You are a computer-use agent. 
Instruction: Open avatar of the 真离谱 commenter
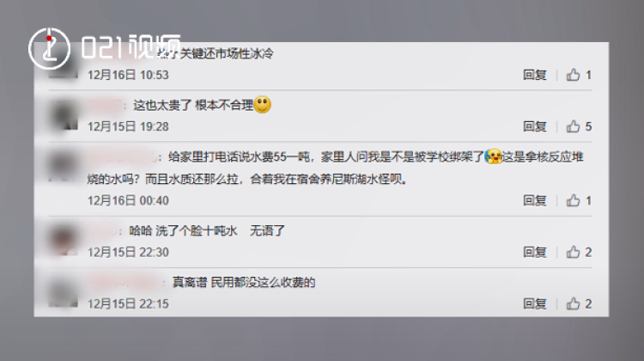point(64,292)
